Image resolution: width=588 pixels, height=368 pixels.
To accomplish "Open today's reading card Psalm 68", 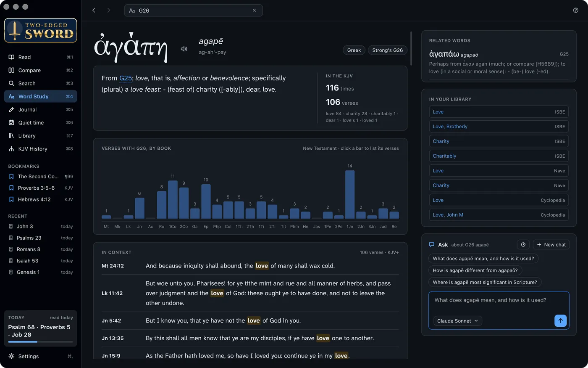I will point(41,328).
